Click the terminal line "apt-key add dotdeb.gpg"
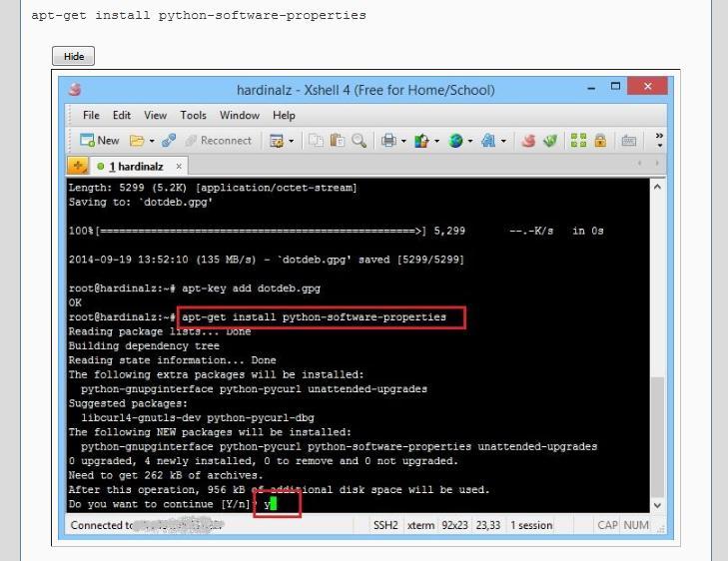Screen dimensions: 728x561 (x=252, y=288)
